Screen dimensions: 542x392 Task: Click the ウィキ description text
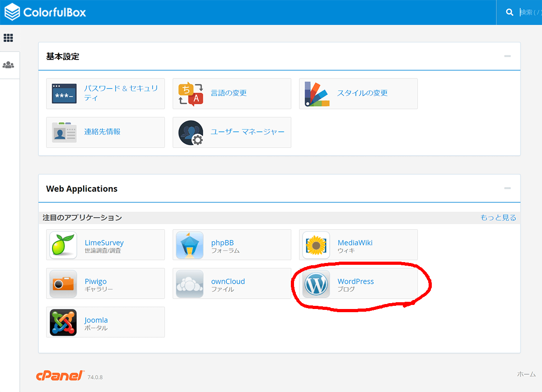click(346, 250)
